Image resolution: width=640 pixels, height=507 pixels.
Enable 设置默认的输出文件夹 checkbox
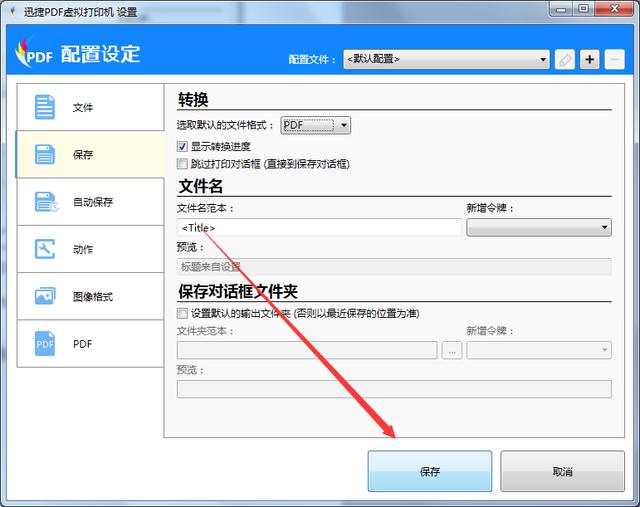[182, 314]
